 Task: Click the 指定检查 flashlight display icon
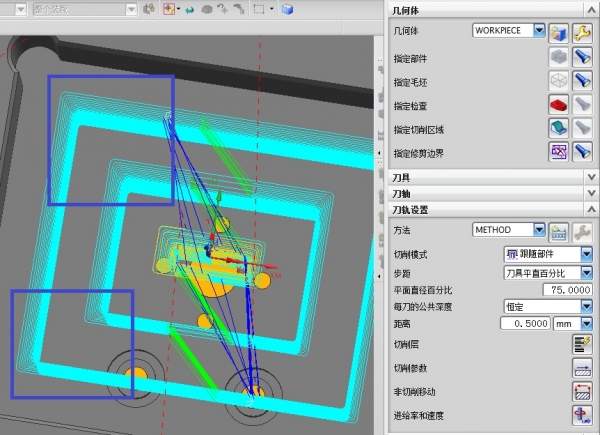582,104
